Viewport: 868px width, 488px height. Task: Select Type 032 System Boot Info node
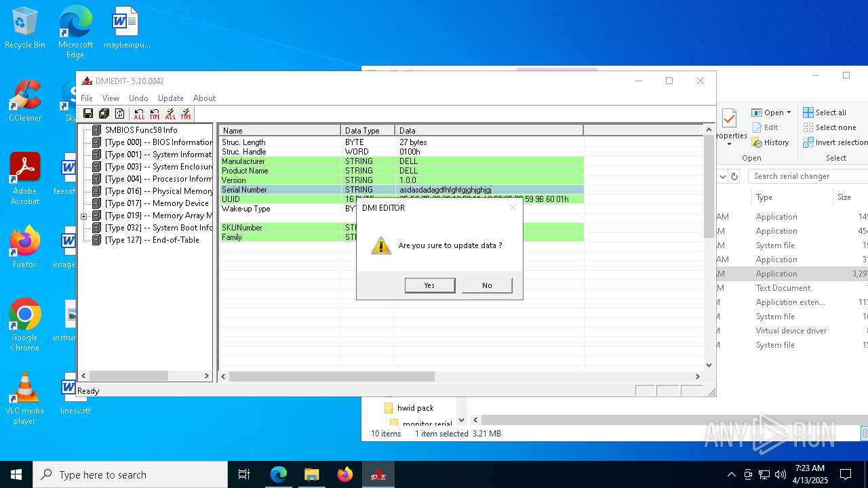coord(159,228)
